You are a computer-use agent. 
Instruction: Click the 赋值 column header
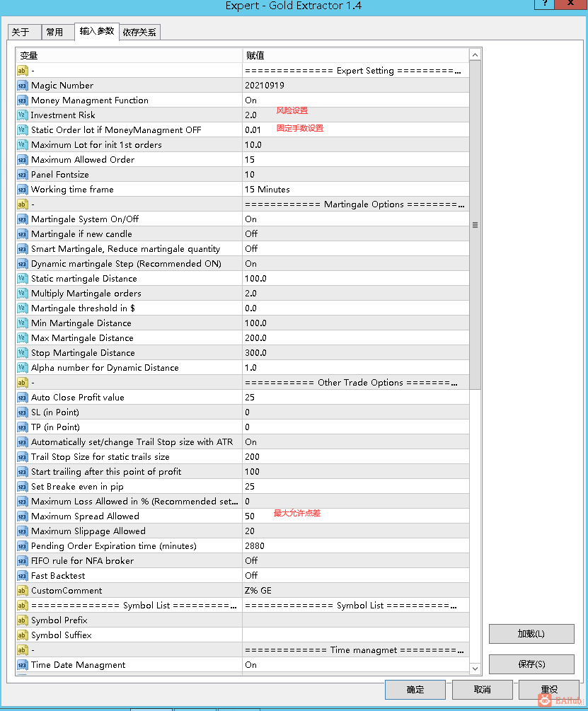[x=356, y=55]
